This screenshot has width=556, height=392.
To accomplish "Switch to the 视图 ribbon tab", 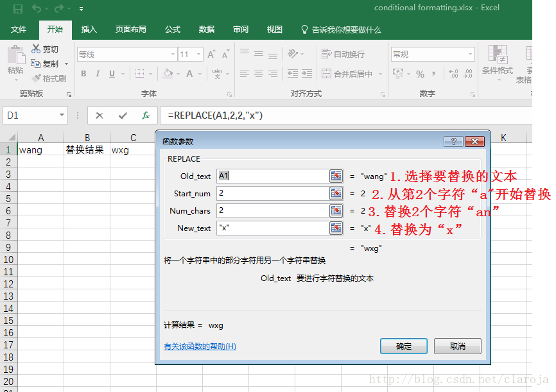I will pyautogui.click(x=274, y=30).
